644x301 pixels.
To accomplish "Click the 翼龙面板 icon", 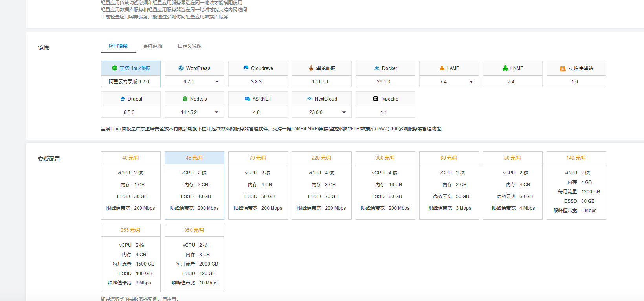I will pos(311,68).
